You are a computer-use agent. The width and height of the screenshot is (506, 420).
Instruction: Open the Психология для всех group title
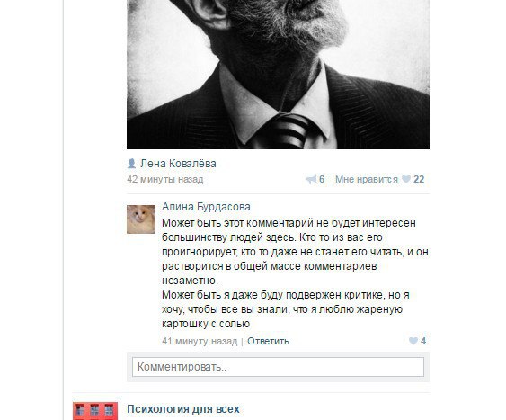tap(183, 409)
